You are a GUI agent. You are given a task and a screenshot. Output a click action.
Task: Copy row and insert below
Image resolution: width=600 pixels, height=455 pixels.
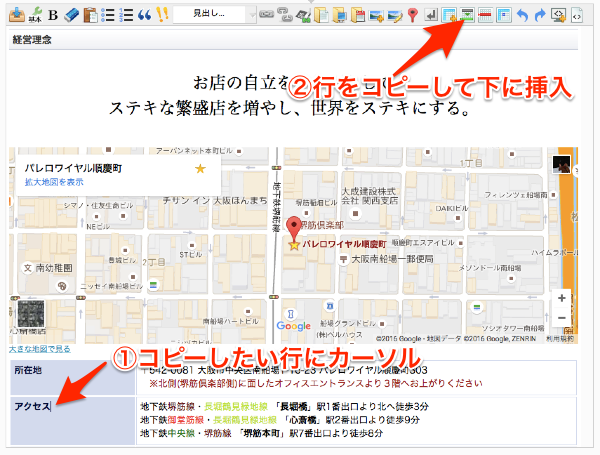click(467, 15)
